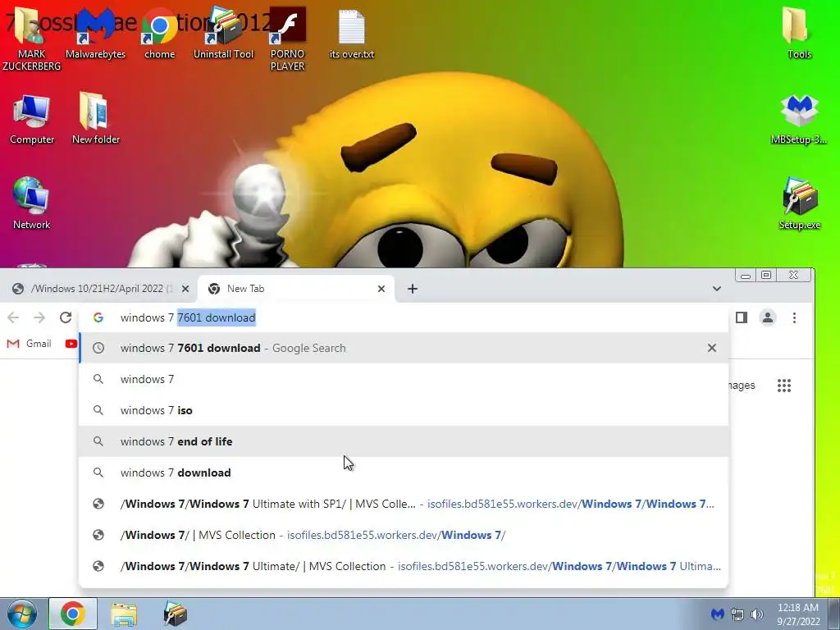Select the Computer desktop icon
Screen dimensions: 840x630
[x=32, y=119]
